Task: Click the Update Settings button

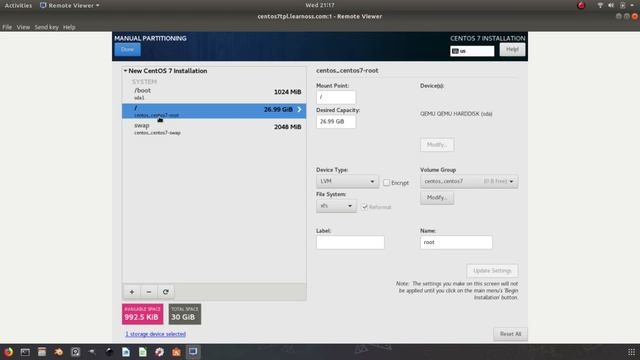Action: point(492,271)
